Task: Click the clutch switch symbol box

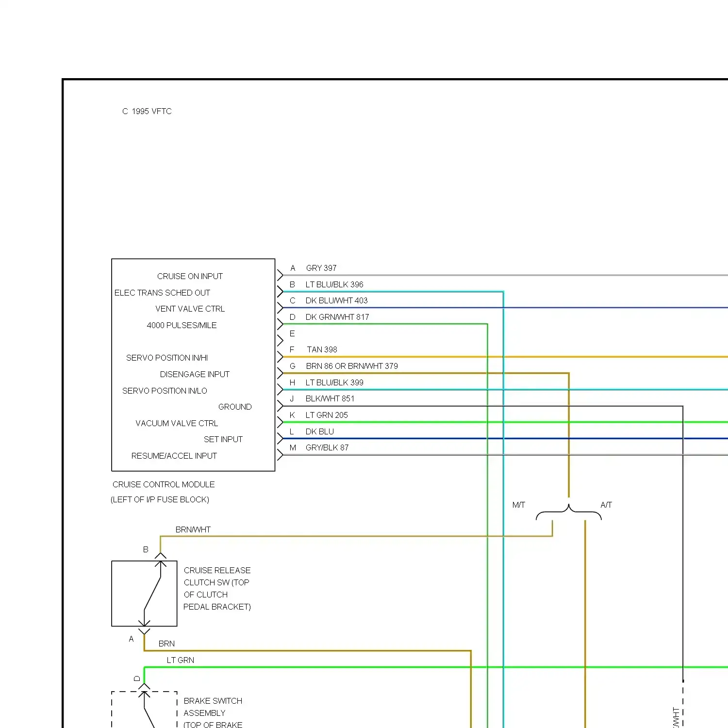Action: [x=144, y=594]
